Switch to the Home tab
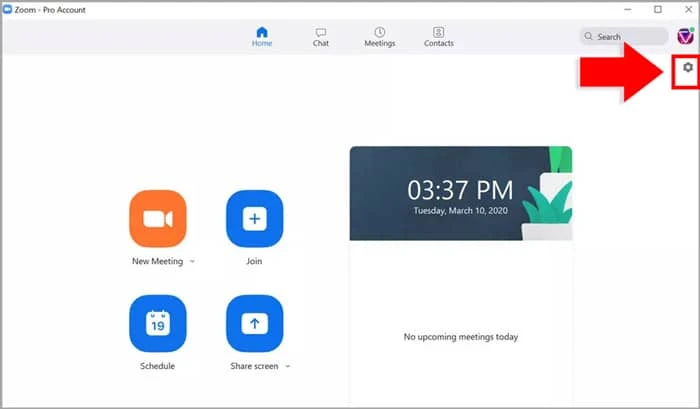 [x=262, y=37]
